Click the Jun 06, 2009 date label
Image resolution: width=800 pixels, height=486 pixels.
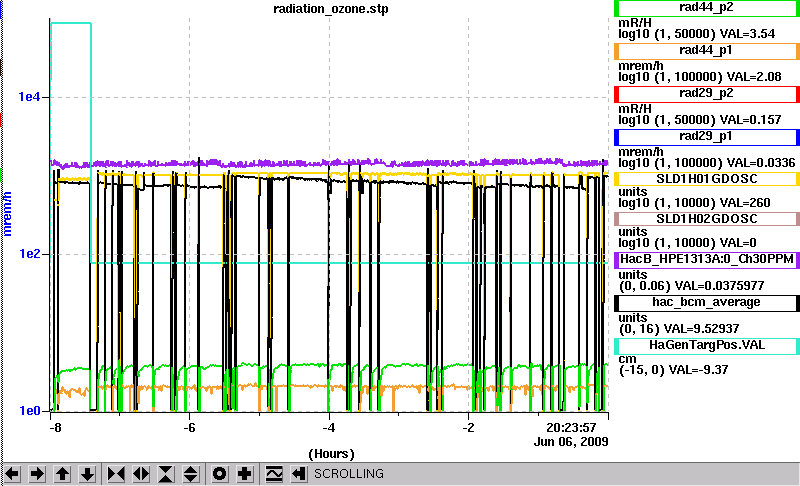[571, 442]
